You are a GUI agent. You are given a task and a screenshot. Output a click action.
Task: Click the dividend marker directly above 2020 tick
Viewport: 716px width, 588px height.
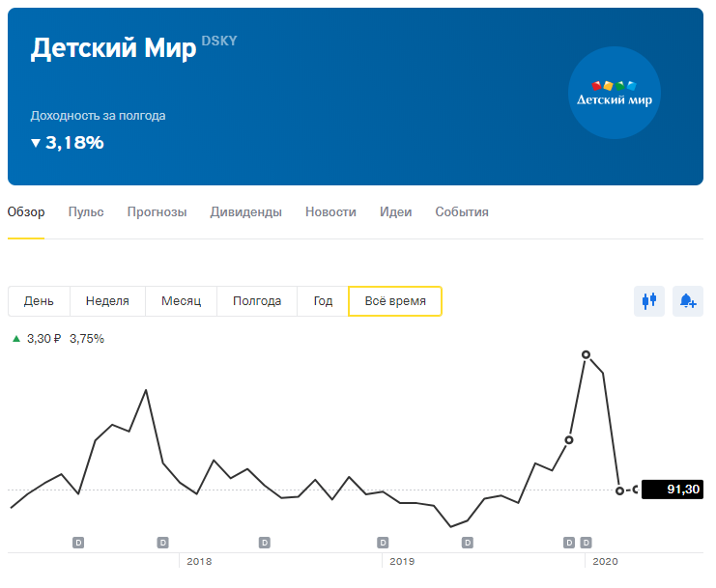tap(586, 543)
